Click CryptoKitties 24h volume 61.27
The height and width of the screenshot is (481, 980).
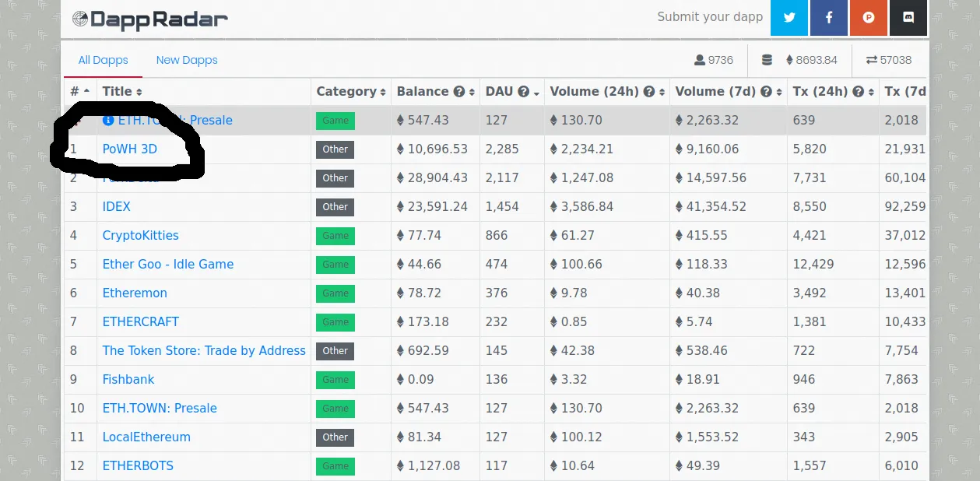[x=578, y=235]
